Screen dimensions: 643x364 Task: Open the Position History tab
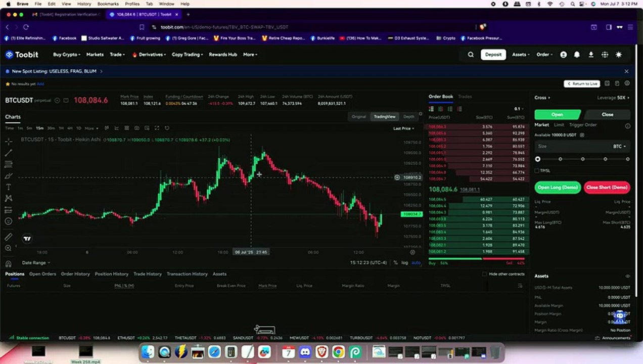[111, 274]
